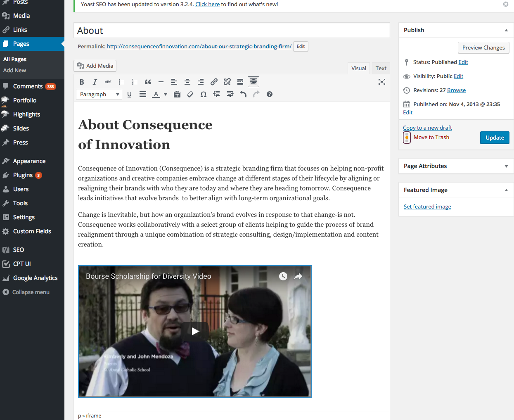Click the insert link chain icon

point(214,82)
